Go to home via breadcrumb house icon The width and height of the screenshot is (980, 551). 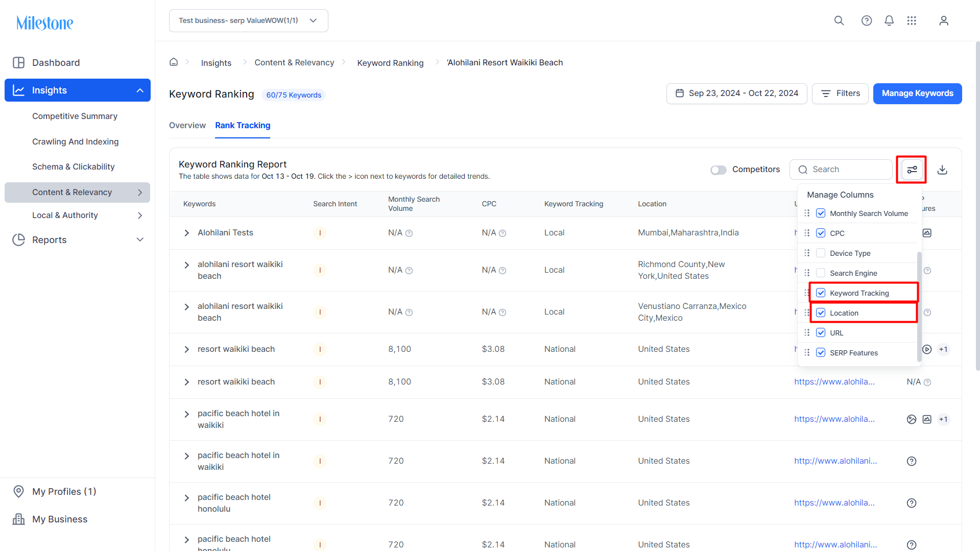tap(174, 62)
